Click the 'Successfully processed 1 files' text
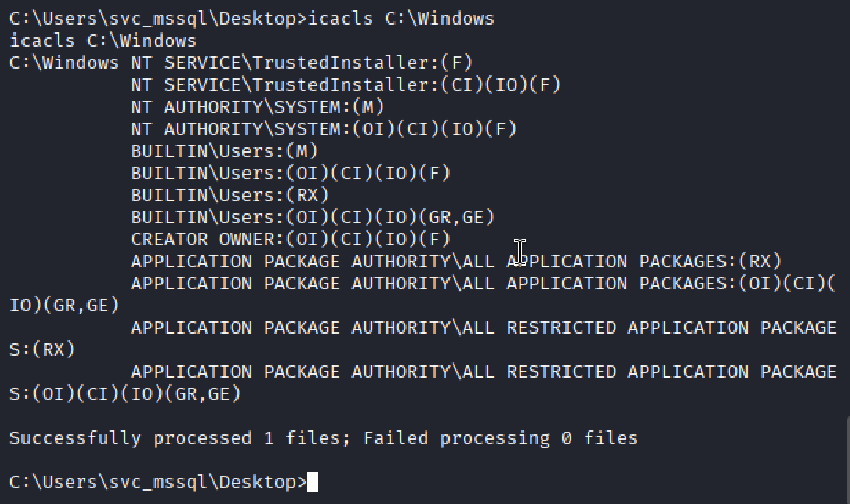The image size is (850, 504). pyautogui.click(x=180, y=438)
